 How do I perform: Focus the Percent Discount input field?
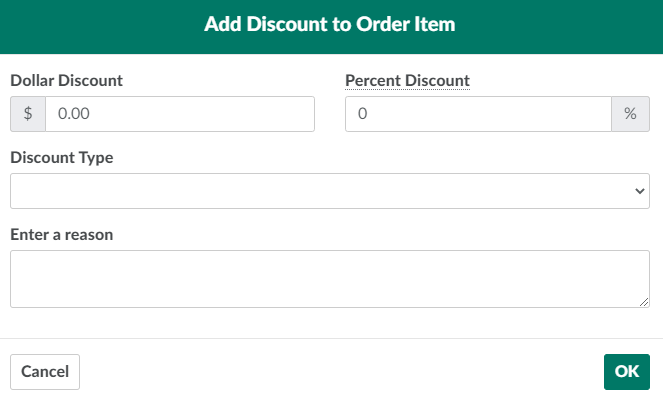478,114
